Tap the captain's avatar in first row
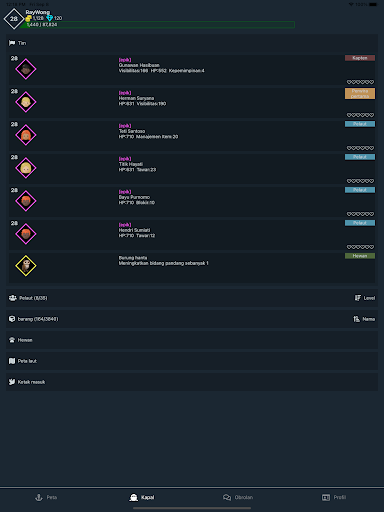 26,69
